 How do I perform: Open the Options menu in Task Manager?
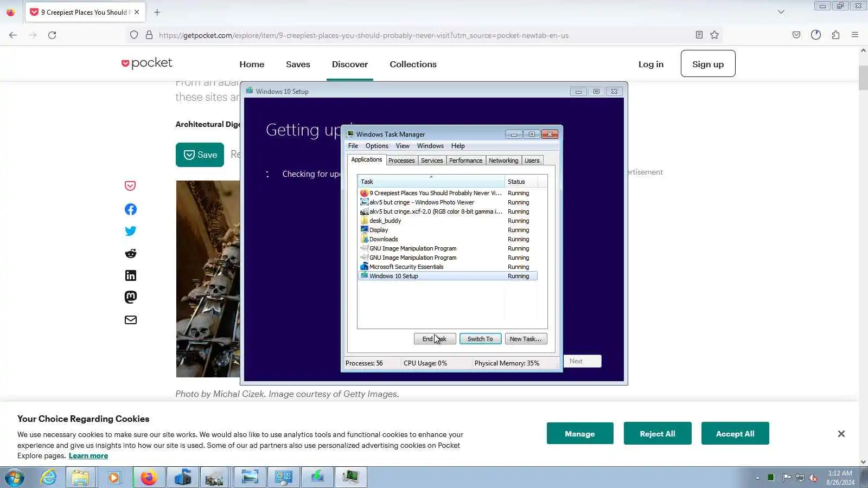377,146
